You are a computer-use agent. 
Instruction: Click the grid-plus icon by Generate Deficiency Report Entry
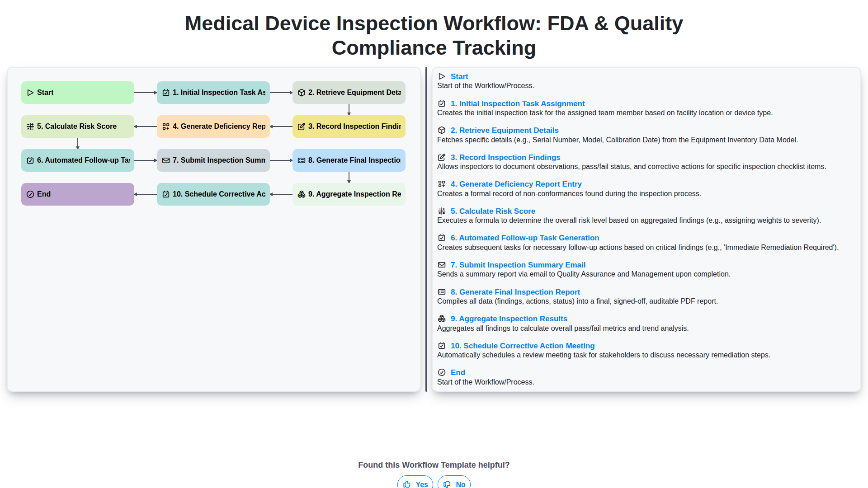click(x=442, y=184)
